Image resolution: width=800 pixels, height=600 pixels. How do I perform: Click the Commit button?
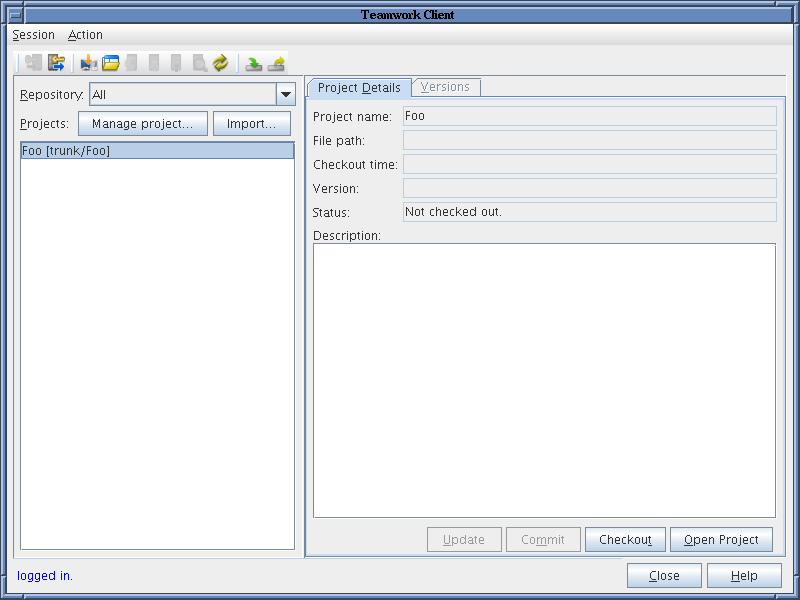point(543,539)
